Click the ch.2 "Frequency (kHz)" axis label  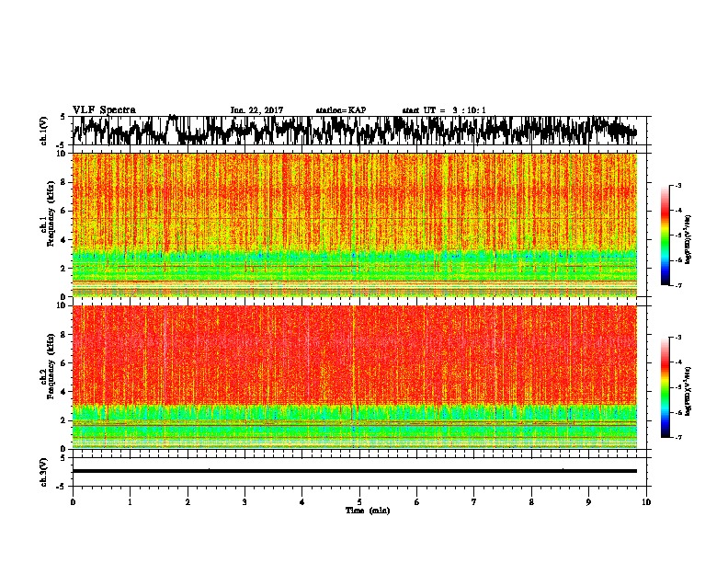[51, 366]
